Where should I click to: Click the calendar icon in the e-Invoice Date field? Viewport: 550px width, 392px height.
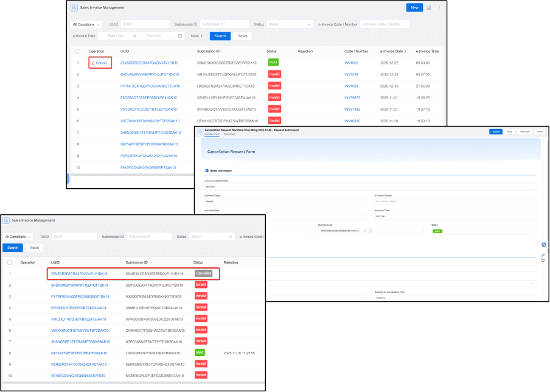click(x=180, y=36)
